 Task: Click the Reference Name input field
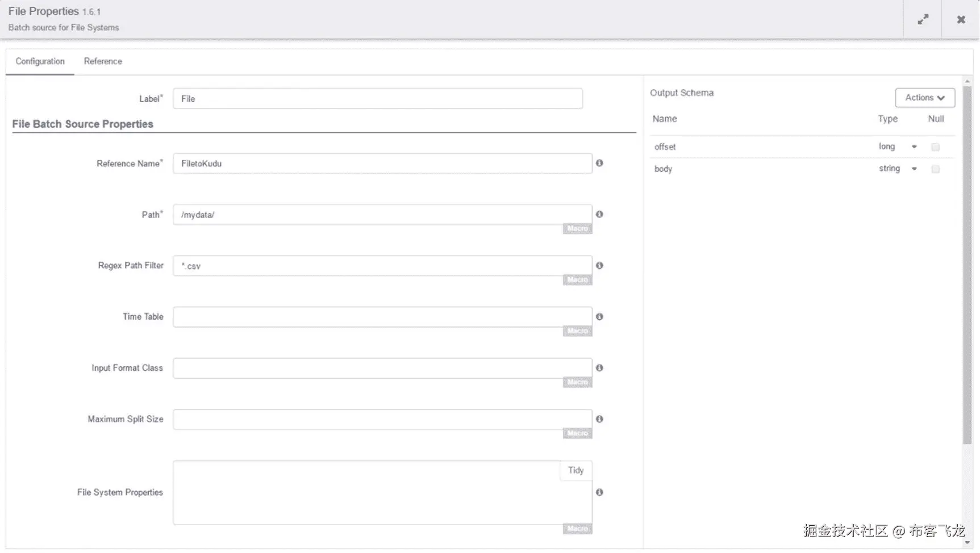382,164
